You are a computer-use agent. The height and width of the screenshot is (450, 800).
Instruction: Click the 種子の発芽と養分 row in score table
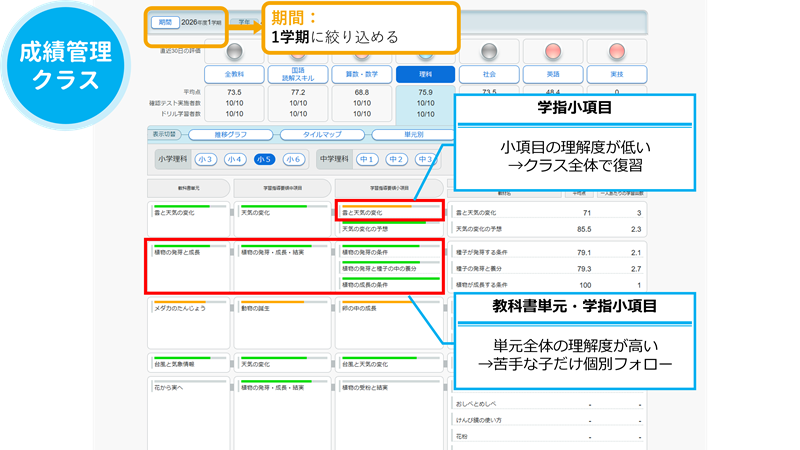coord(547,269)
